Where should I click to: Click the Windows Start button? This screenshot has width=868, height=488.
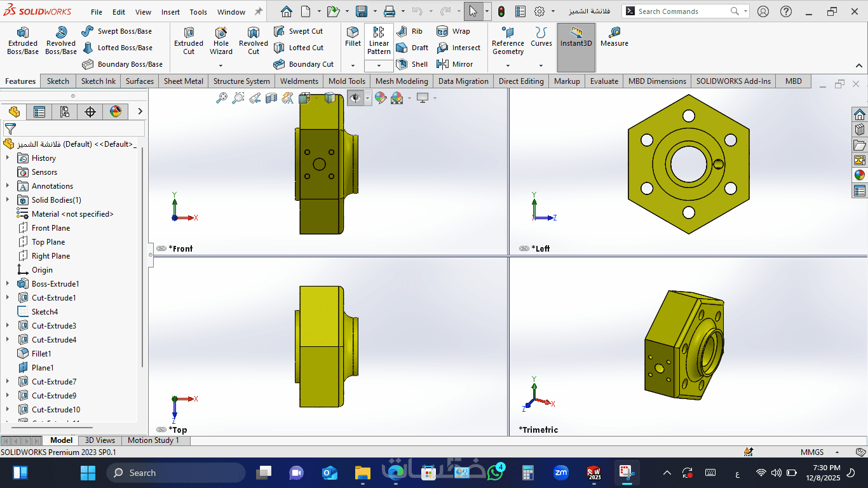point(88,473)
